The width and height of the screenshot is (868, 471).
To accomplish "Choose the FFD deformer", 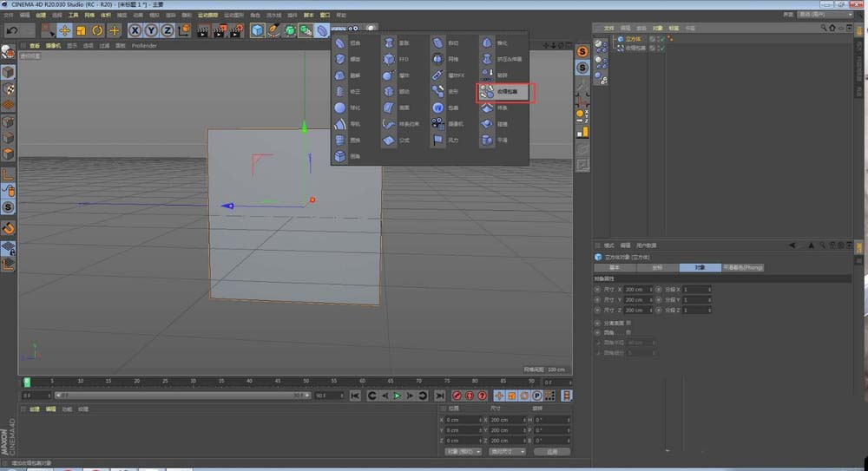I will tap(397, 59).
